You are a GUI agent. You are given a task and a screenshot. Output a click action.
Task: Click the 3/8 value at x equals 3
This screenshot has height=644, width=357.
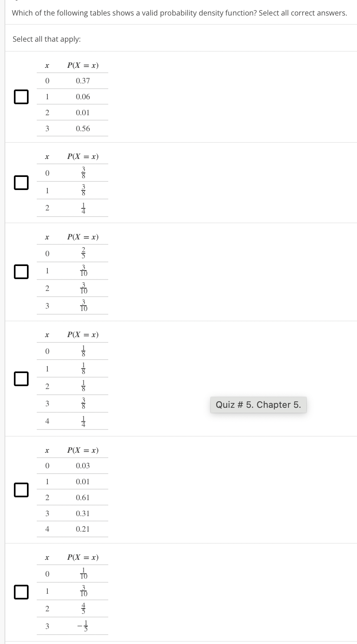pyautogui.click(x=83, y=403)
